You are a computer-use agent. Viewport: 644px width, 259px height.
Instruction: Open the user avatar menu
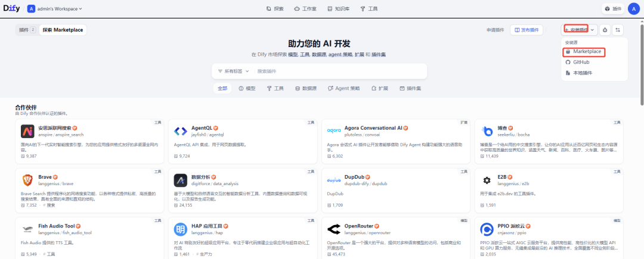[x=634, y=8]
